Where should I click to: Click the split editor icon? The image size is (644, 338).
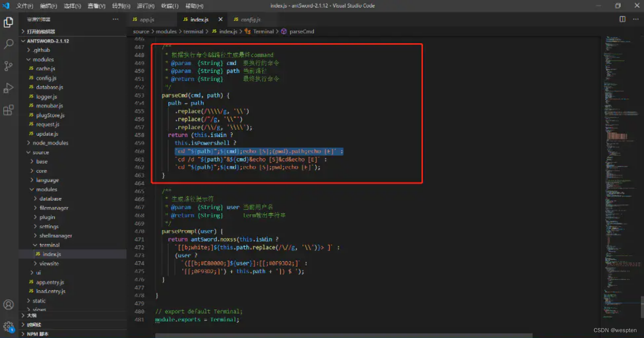coord(622,19)
